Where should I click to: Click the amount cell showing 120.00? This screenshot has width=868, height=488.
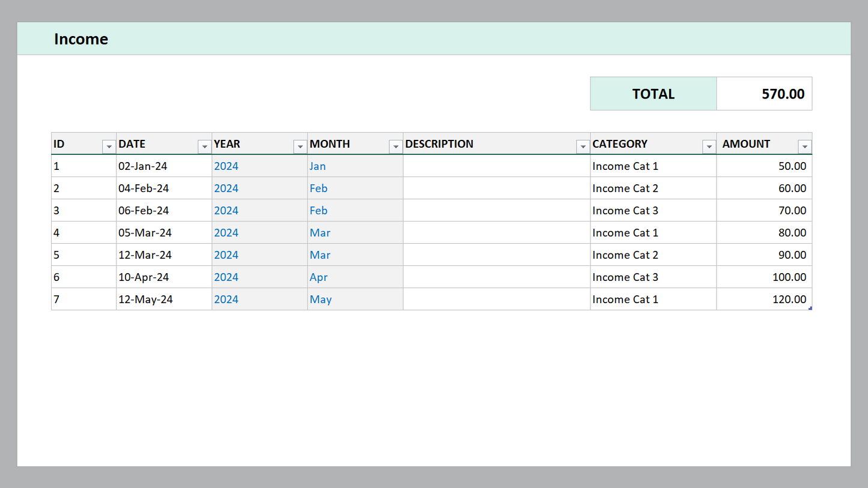tap(764, 300)
